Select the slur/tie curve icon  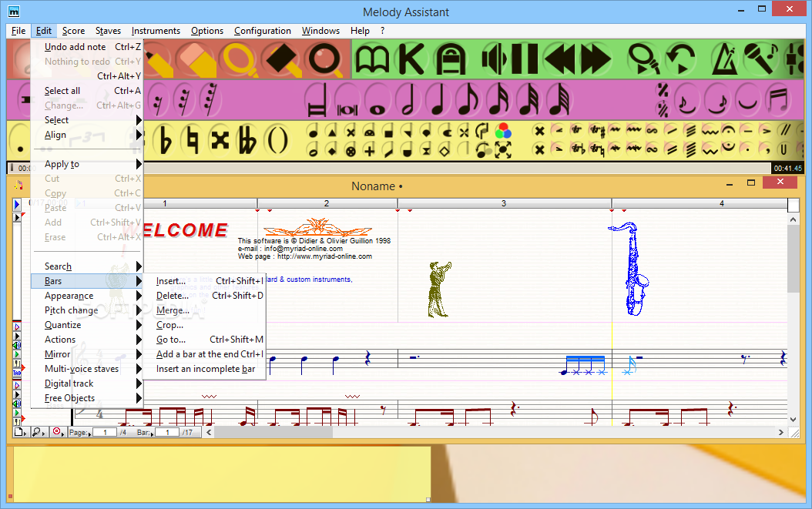click(x=748, y=100)
